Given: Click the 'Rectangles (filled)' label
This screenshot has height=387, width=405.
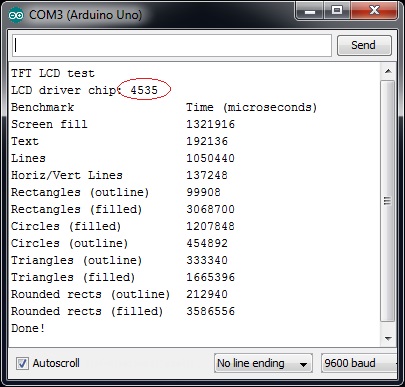Looking at the screenshot, I should pos(77,209).
